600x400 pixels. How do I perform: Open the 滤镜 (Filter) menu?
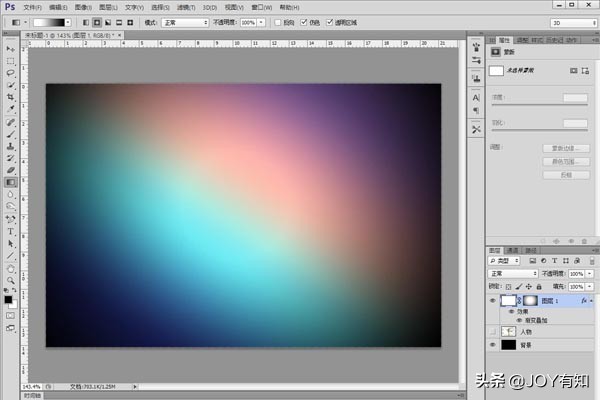185,6
